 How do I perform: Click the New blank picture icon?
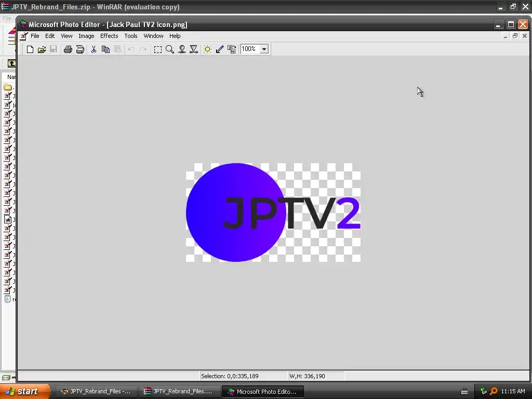30,49
